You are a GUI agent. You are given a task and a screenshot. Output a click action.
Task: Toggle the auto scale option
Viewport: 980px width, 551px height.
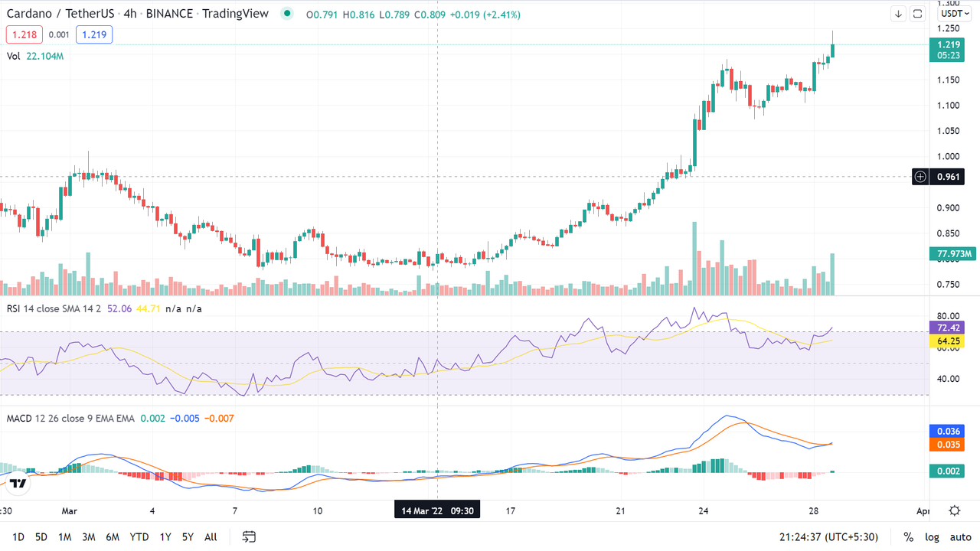960,537
